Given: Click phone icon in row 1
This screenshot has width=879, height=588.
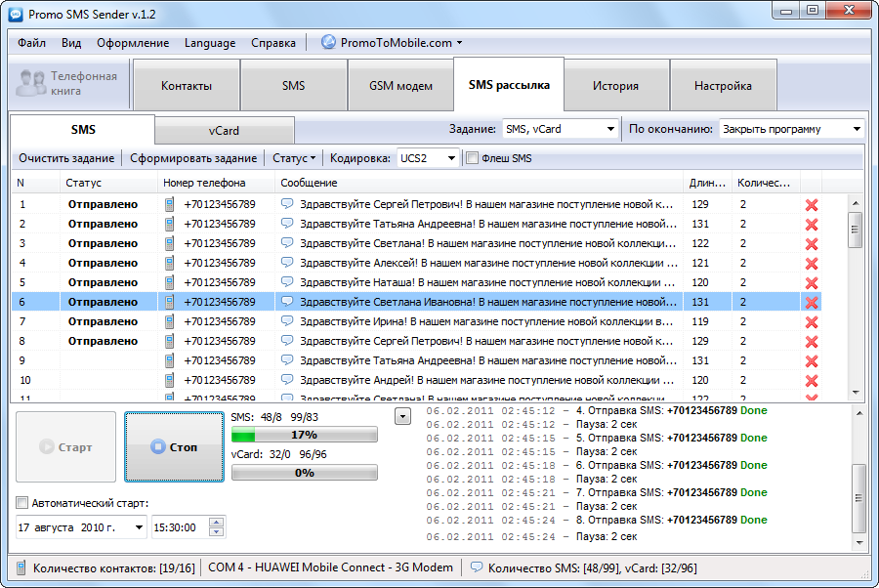Looking at the screenshot, I should point(169,204).
